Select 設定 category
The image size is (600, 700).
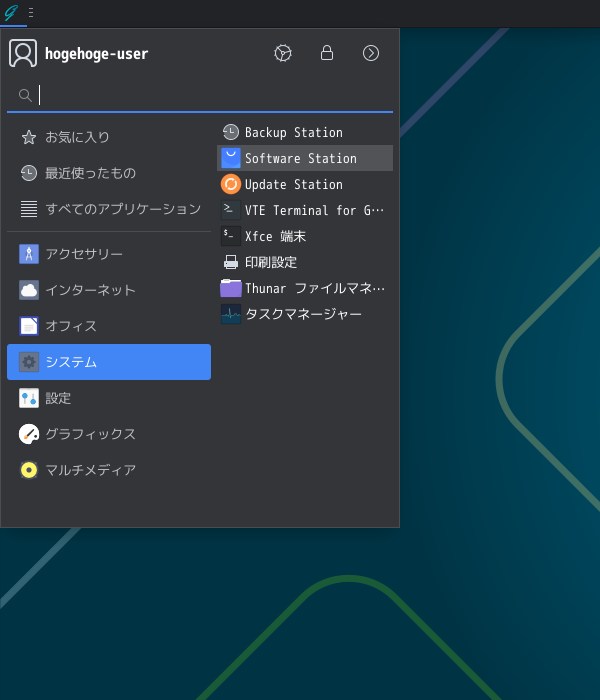[x=109, y=398]
